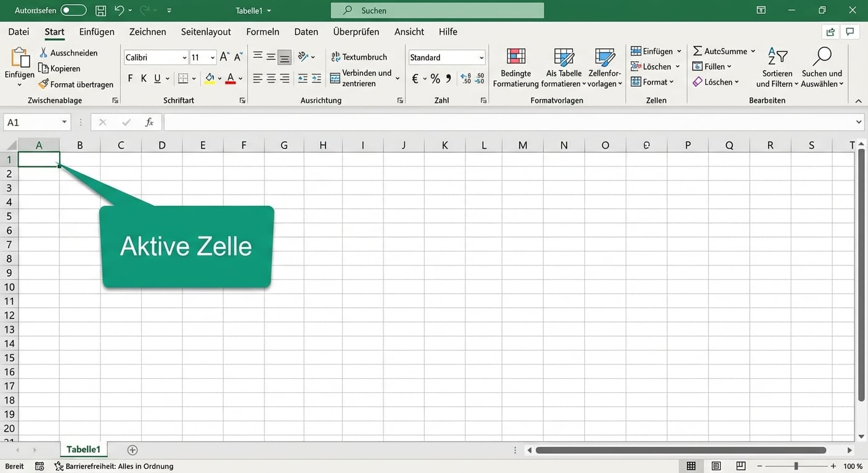Image resolution: width=868 pixels, height=473 pixels.
Task: Click the Save icon in title bar
Action: pos(100,10)
